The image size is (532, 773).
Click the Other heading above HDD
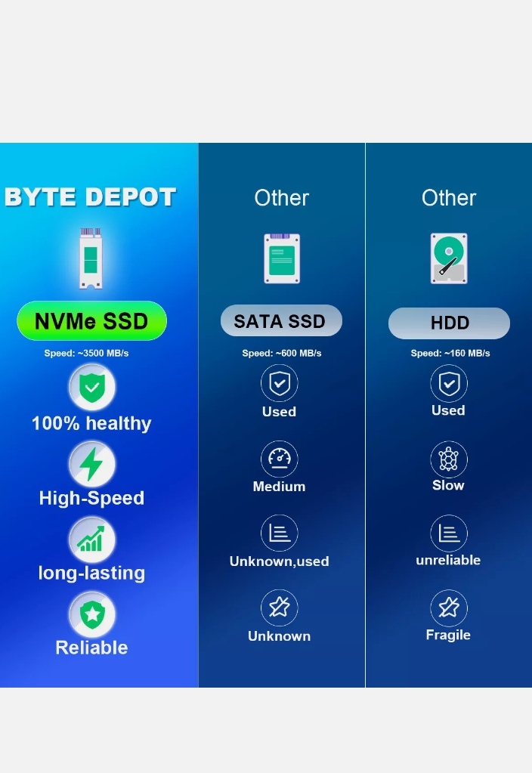(449, 198)
